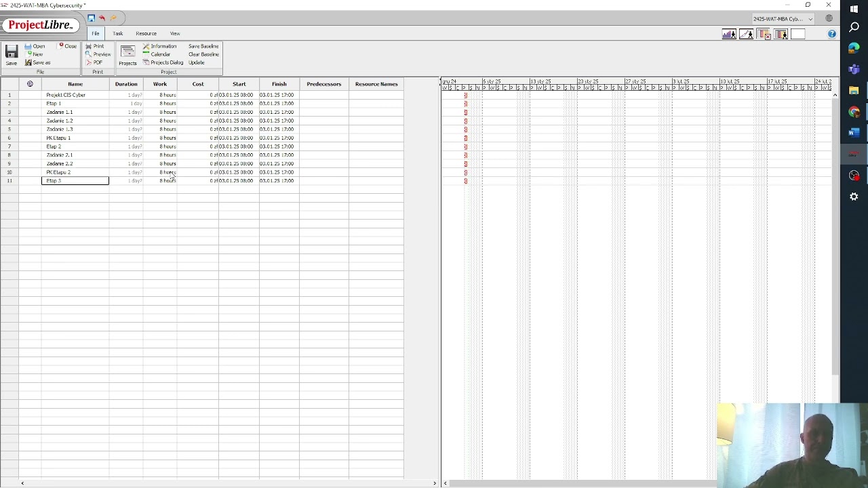Click the orange Redo arrow

pos(113,18)
